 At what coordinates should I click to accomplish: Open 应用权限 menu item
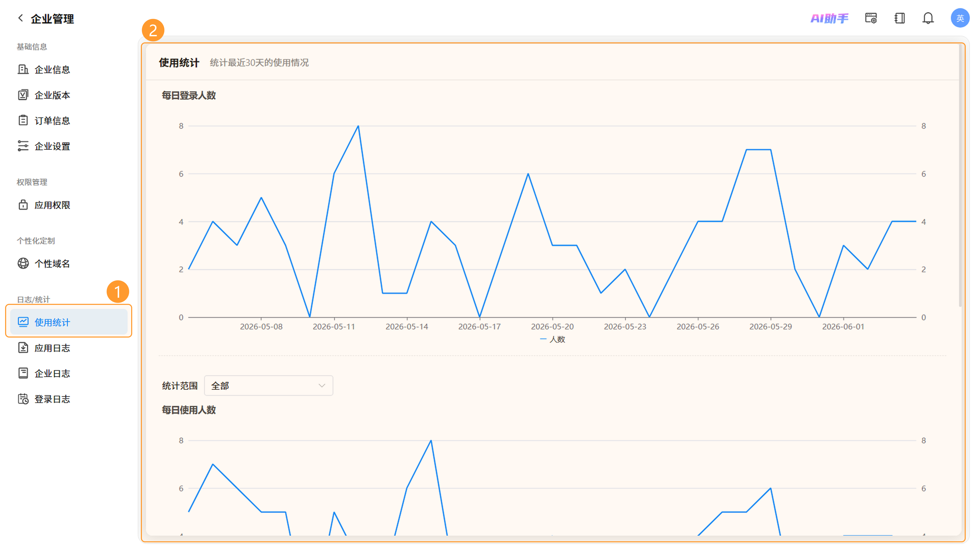(68, 205)
